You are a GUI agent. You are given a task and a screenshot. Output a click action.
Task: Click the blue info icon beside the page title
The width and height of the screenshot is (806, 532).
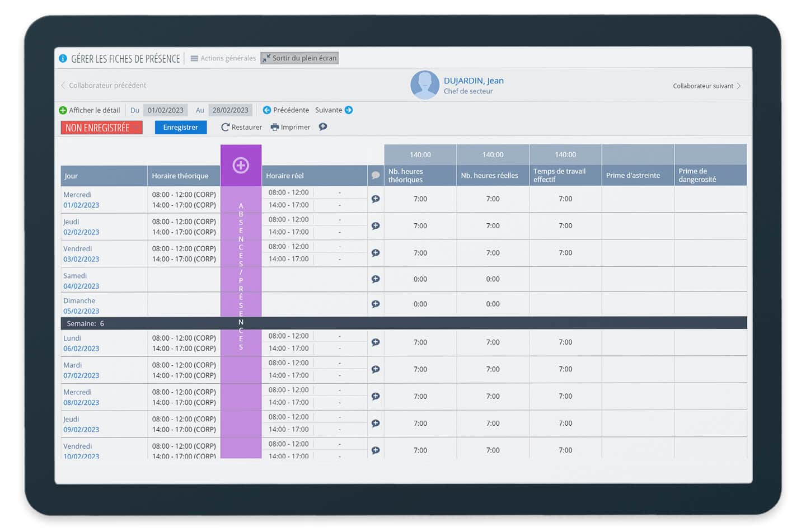63,59
